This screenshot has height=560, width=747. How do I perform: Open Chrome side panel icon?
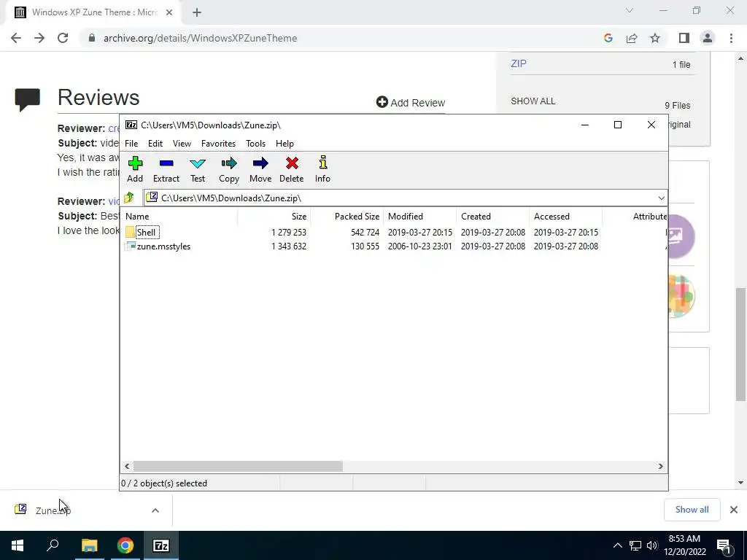pyautogui.click(x=684, y=38)
